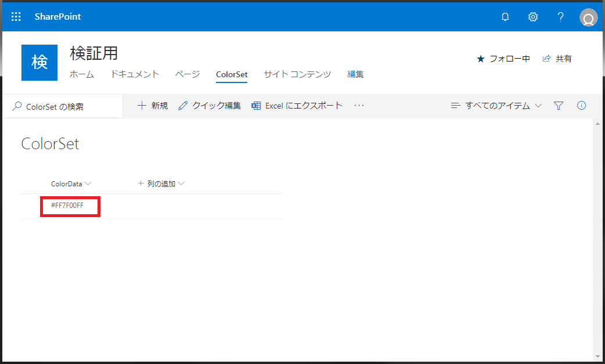Image resolution: width=605 pixels, height=364 pixels.
Task: Click the 編集 navigation link
Action: (x=355, y=74)
